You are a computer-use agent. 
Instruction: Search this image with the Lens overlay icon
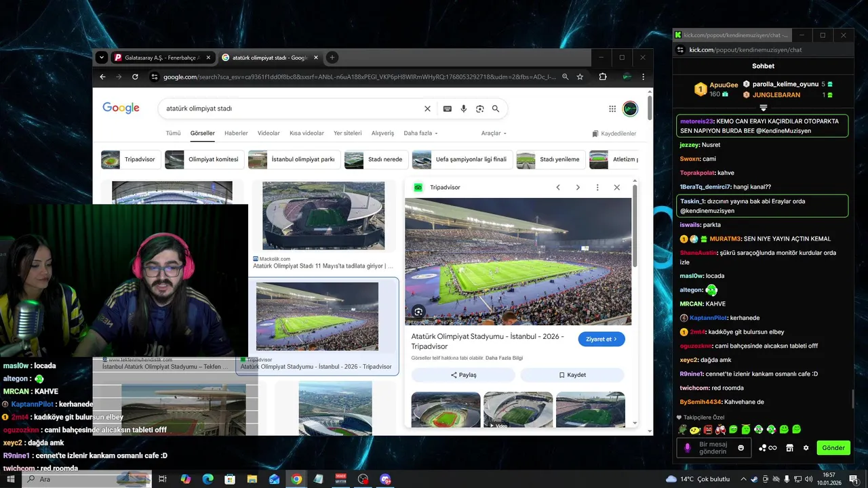(x=418, y=312)
